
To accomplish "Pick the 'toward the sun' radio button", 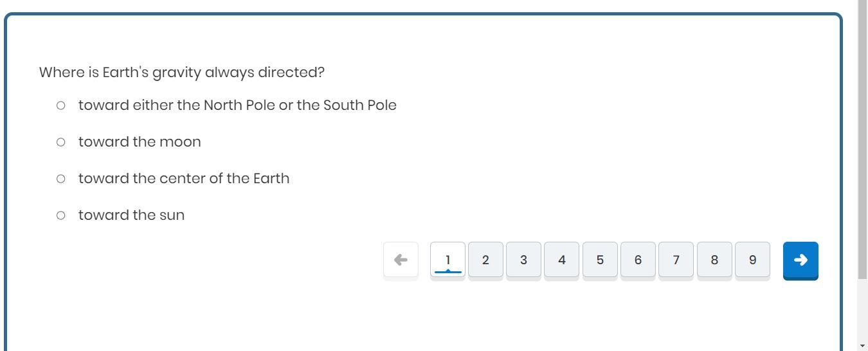I will (60, 215).
